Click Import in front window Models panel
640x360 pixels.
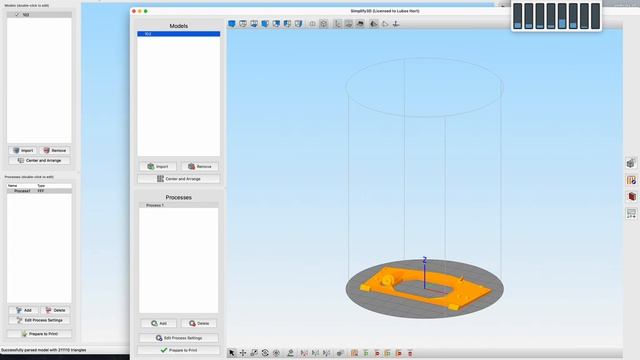[158, 166]
